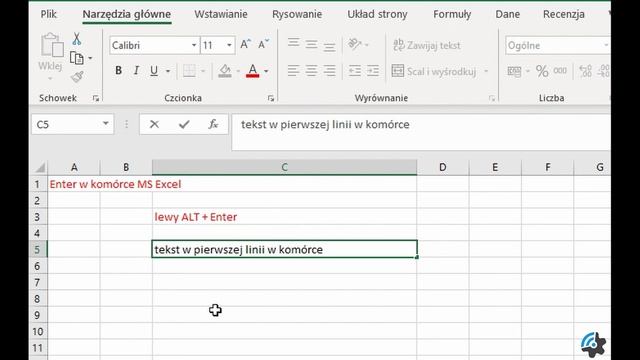
Task: Click Zawijaj tekst wrap button
Action: coord(427,45)
